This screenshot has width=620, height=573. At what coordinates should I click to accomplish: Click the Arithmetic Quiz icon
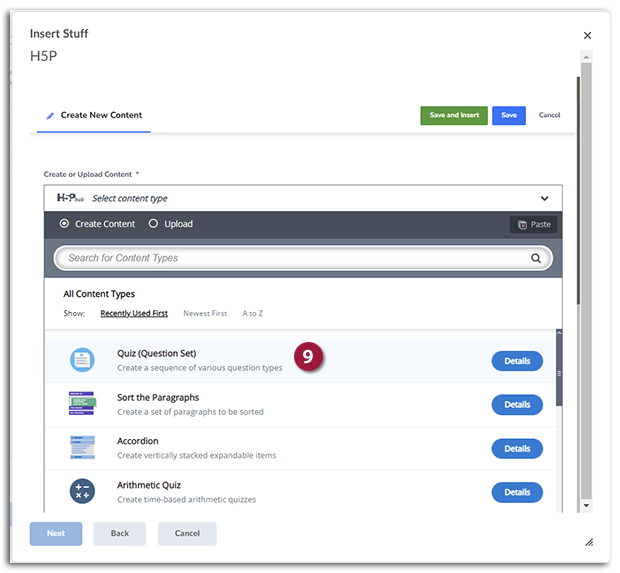[82, 492]
